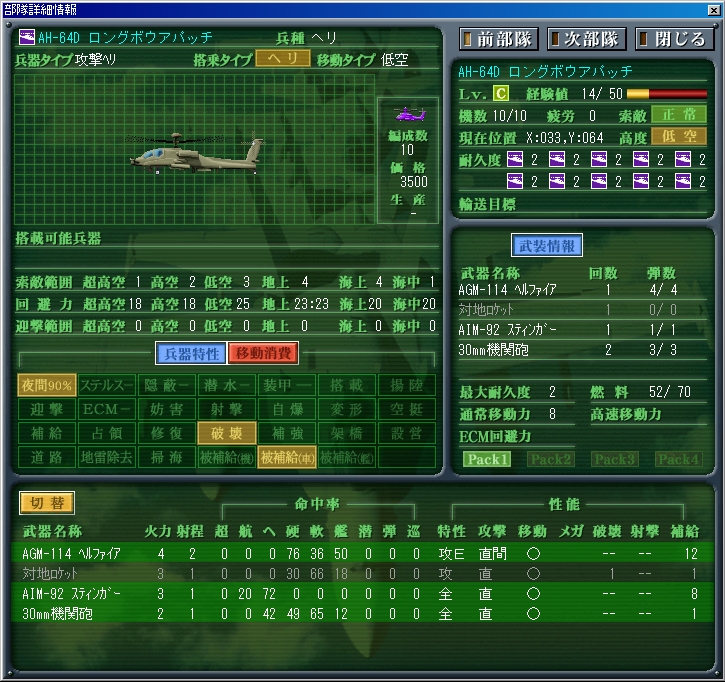Toggle the 破壊 trait cell
The width and height of the screenshot is (725, 682).
227,433
